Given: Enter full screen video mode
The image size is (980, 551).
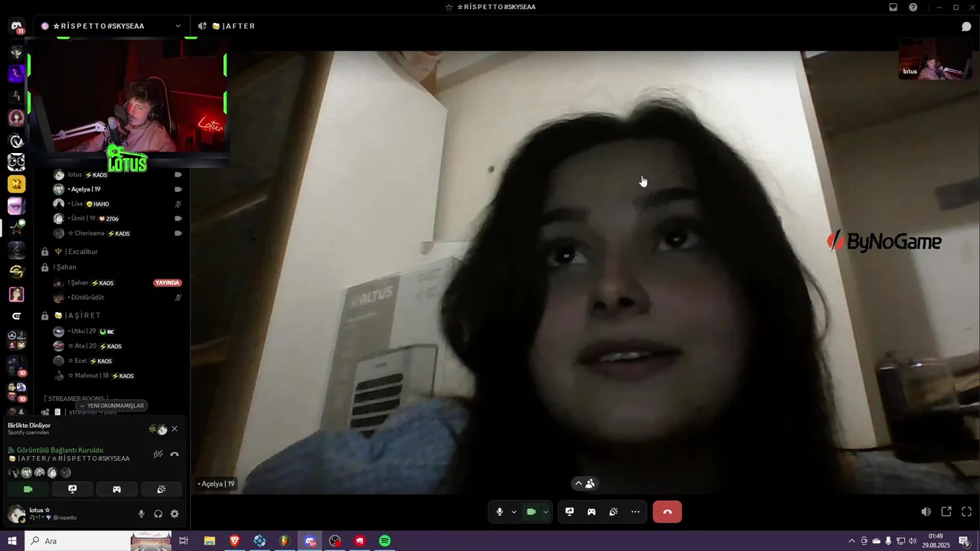Looking at the screenshot, I should 966,512.
